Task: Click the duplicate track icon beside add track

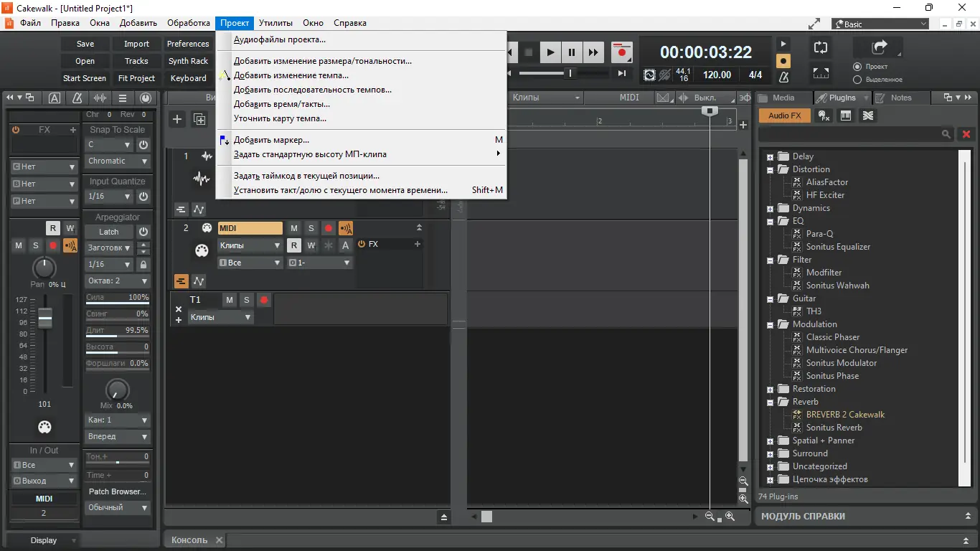Action: [199, 119]
